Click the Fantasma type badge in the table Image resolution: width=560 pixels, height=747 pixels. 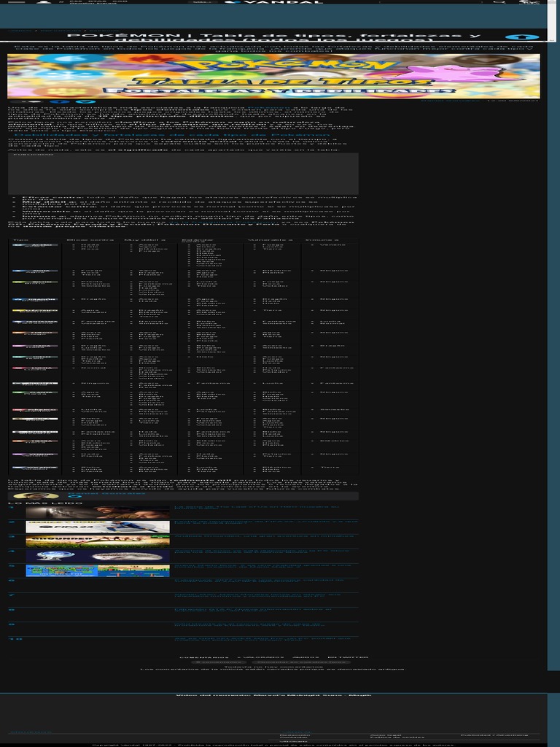point(35,322)
